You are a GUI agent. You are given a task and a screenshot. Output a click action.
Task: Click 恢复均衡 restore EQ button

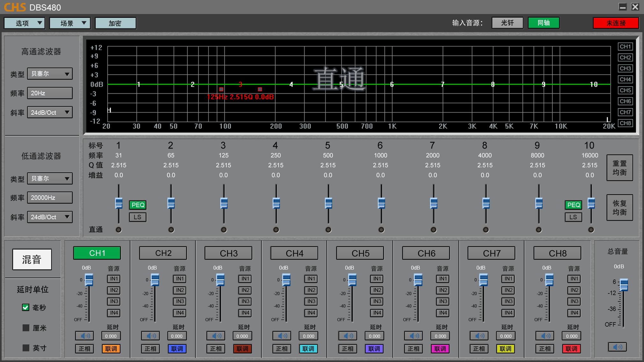(620, 208)
